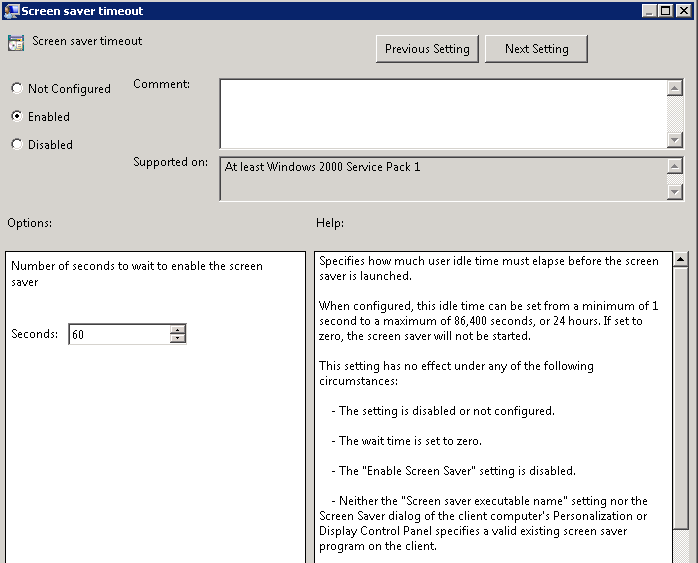Click the 'Help:' label
The image size is (698, 563).
330,223
